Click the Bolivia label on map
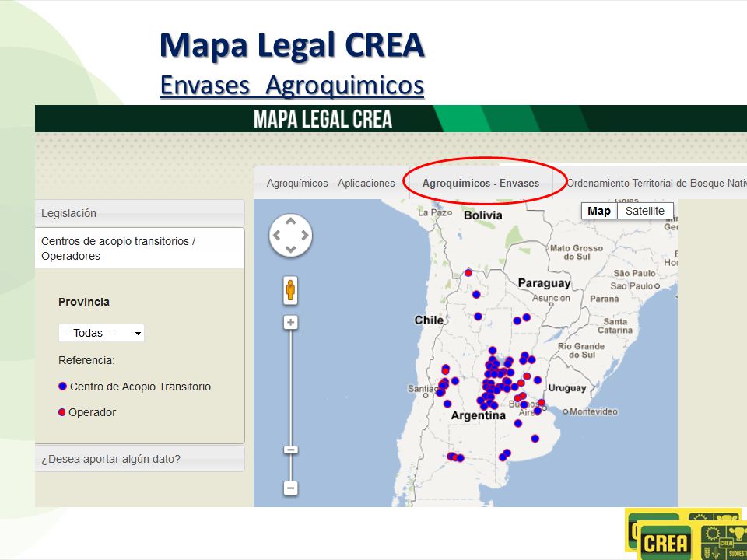The width and height of the screenshot is (747, 560). coord(482,215)
